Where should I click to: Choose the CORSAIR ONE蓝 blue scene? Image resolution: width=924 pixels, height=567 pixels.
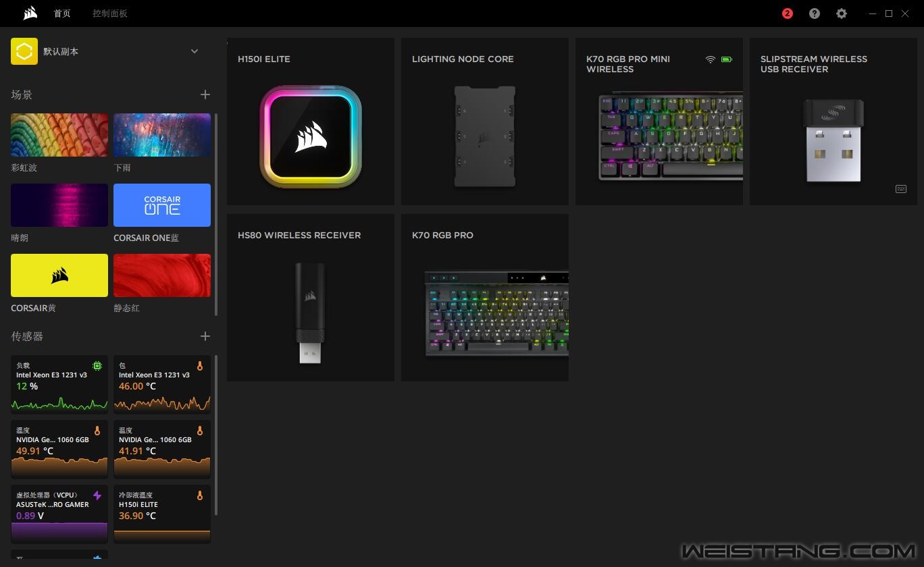point(162,205)
